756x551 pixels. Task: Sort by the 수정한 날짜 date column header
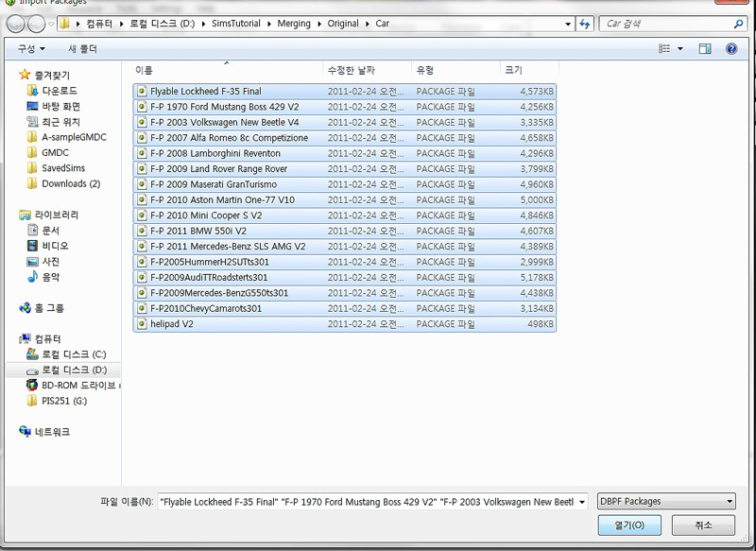pos(367,70)
